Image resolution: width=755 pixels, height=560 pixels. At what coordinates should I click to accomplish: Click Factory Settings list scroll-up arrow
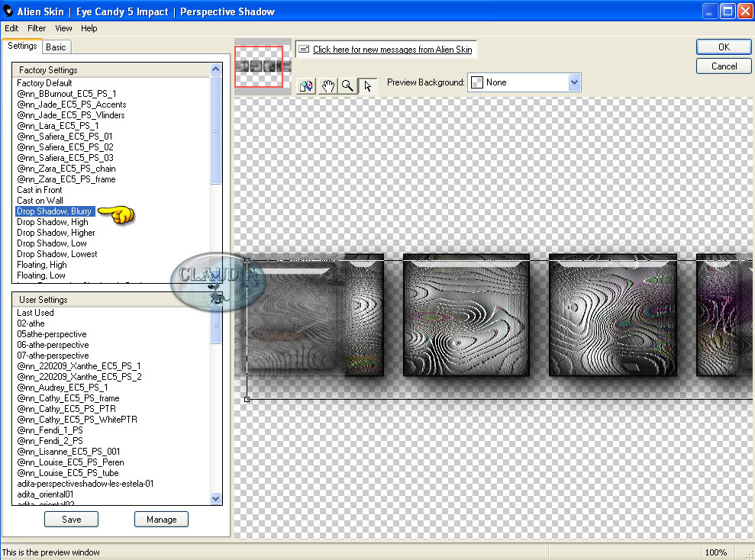point(216,69)
